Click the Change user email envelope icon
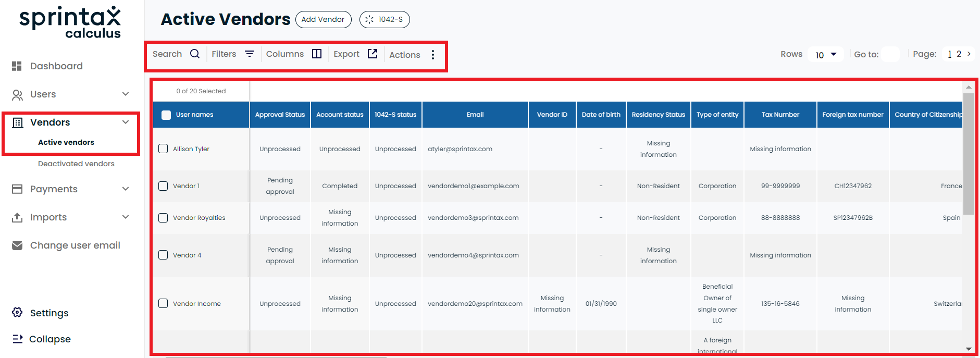The height and width of the screenshot is (358, 980). coord(17,245)
